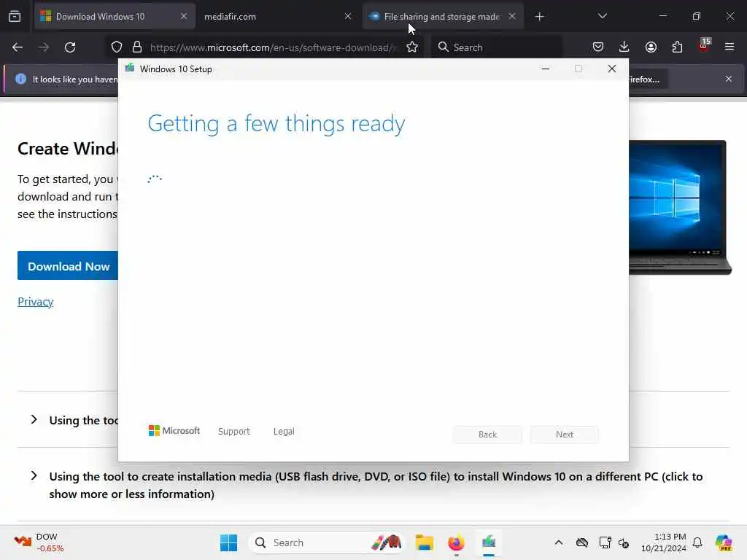Switch to File sharing and storage tab
The width and height of the screenshot is (747, 560).
(x=441, y=17)
